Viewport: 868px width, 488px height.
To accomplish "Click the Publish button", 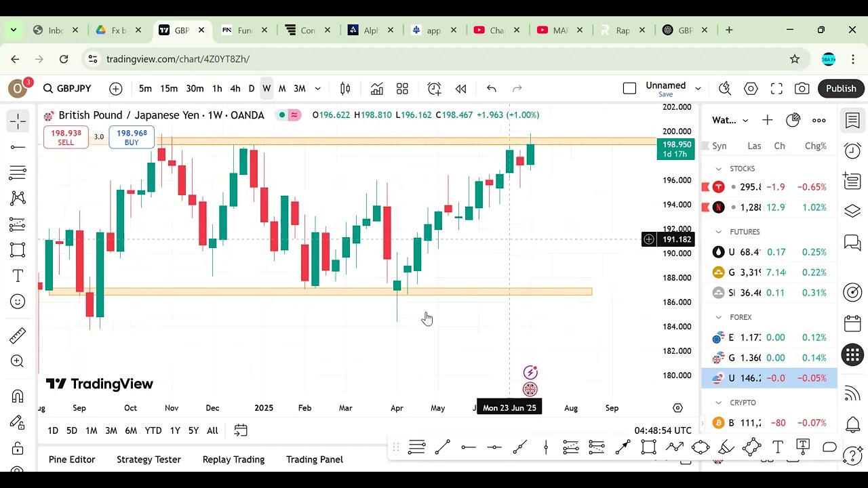I will pos(841,89).
